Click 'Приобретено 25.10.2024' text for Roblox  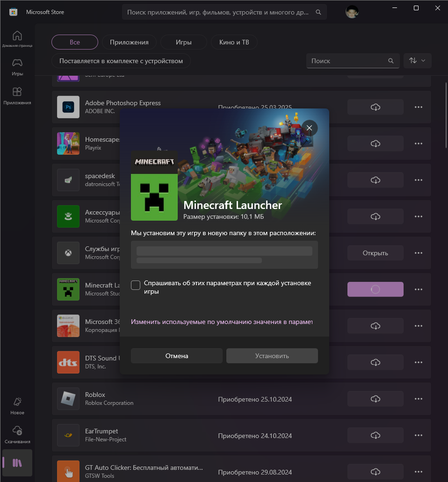click(x=255, y=399)
